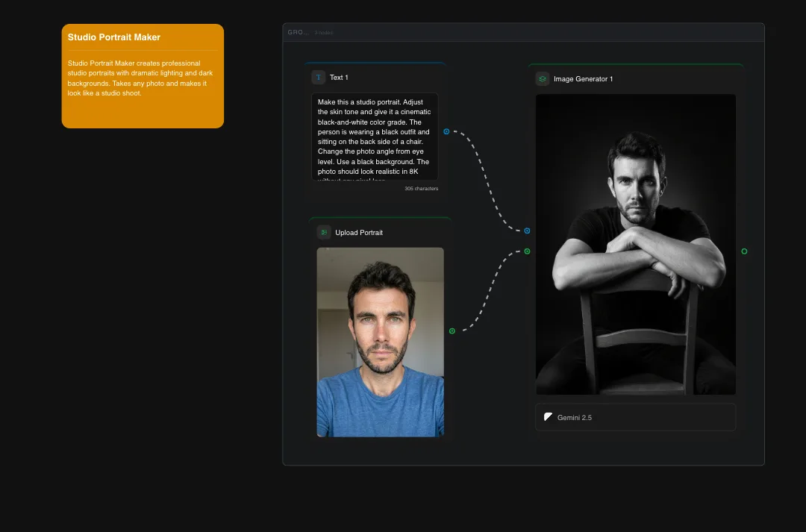This screenshot has width=806, height=532.
Task: Click the layers icon on Image Generator 1 node
Action: coord(542,78)
